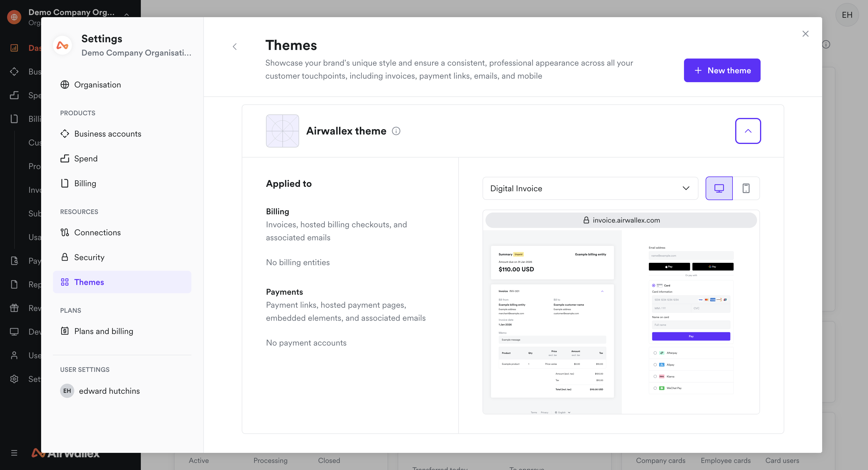Open the Digital Invoice dropdown
Image resolution: width=868 pixels, height=470 pixels.
click(590, 188)
